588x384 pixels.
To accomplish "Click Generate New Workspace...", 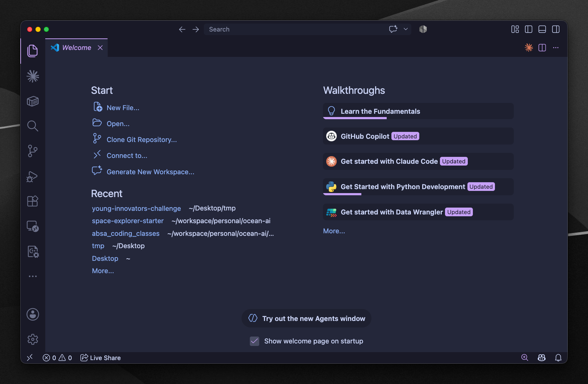I will [143, 172].
